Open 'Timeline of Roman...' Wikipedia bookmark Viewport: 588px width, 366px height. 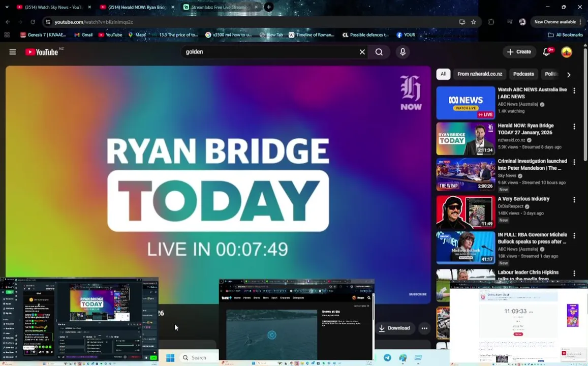311,35
